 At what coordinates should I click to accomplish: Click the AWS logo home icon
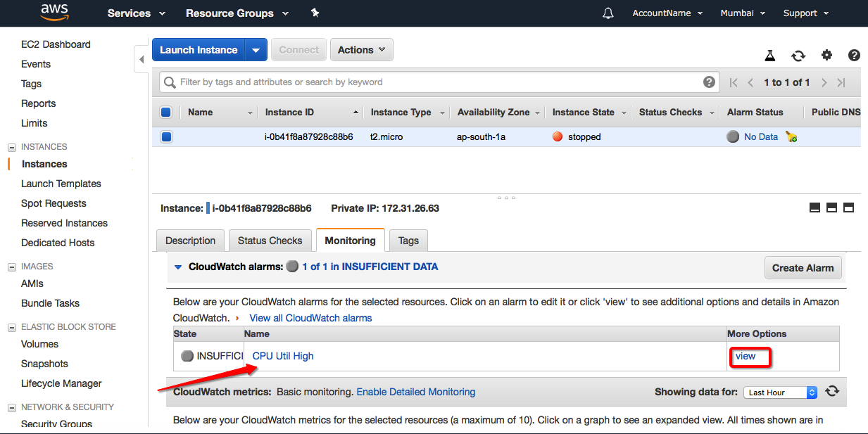pos(54,12)
